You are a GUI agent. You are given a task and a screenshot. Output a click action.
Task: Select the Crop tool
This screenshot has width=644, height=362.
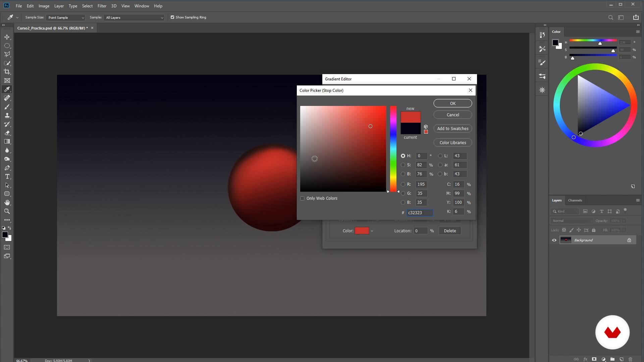point(7,72)
